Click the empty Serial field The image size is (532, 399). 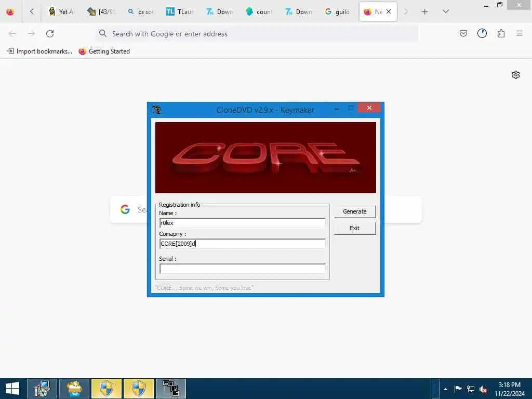[x=242, y=269]
